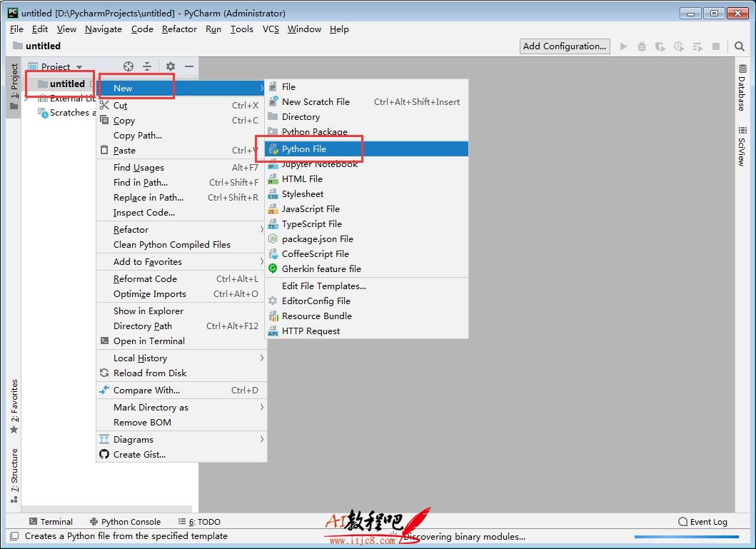
Task: Click the background task progress bar
Action: pyautogui.click(x=687, y=536)
